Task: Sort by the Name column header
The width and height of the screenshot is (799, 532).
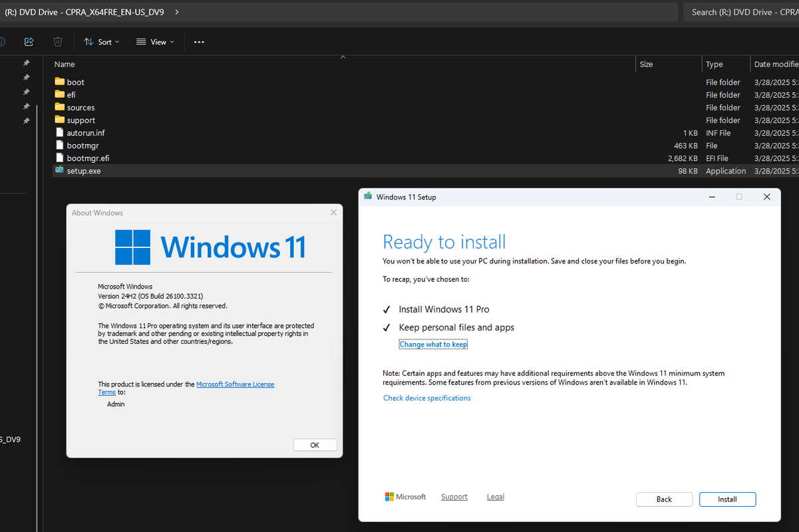Action: [x=65, y=65]
